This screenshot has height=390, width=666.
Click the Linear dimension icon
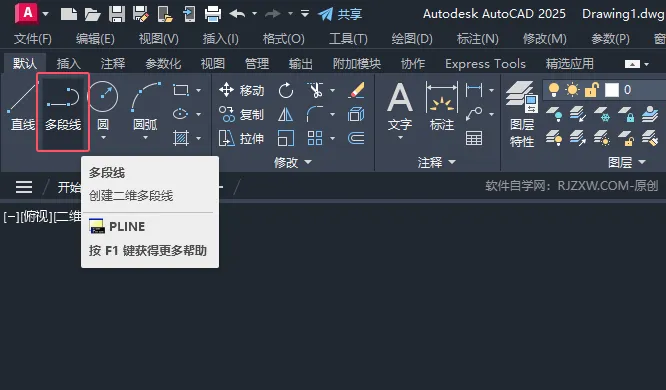click(x=474, y=90)
